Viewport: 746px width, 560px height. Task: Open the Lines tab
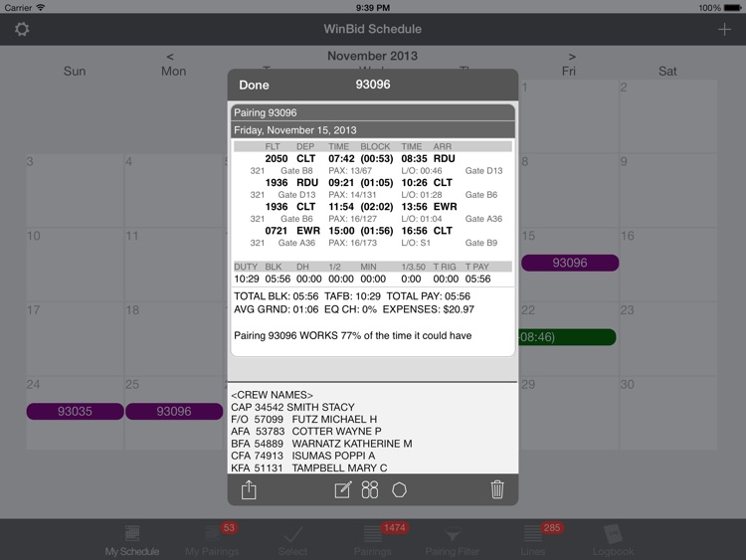[x=533, y=540]
